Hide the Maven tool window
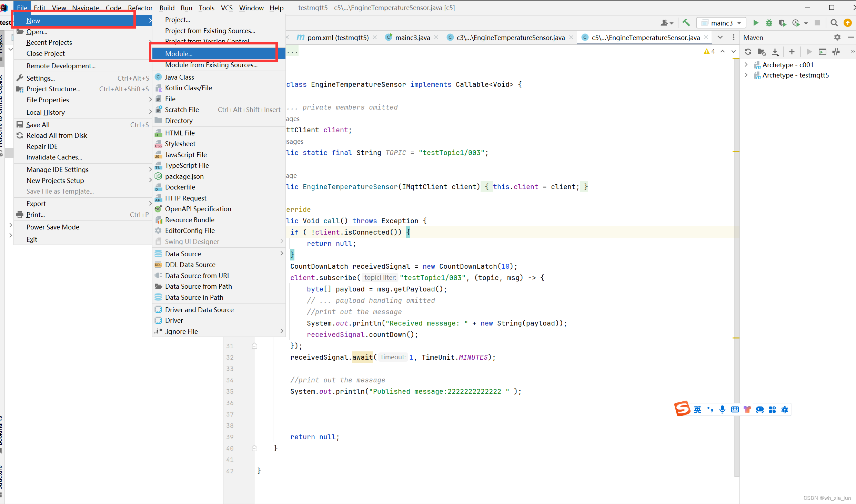This screenshot has width=856, height=504. point(850,37)
